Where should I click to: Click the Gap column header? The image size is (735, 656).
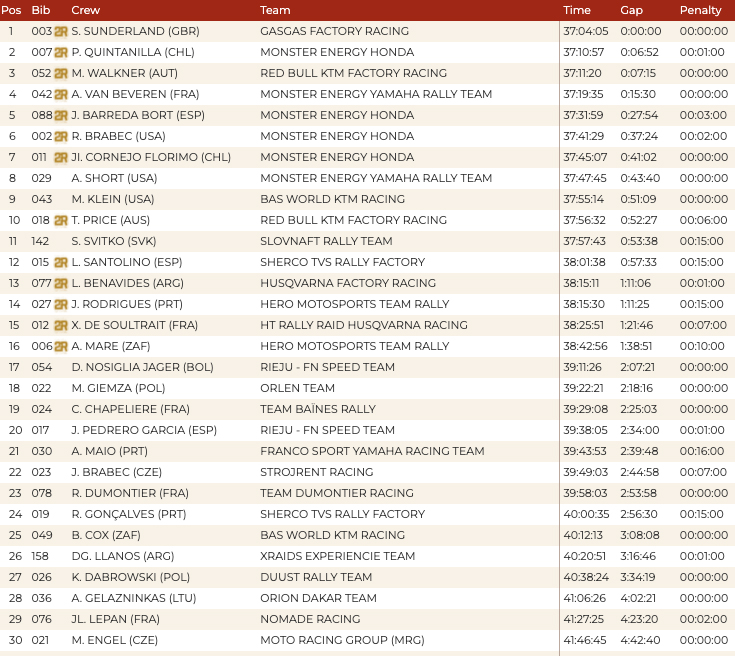click(x=631, y=10)
